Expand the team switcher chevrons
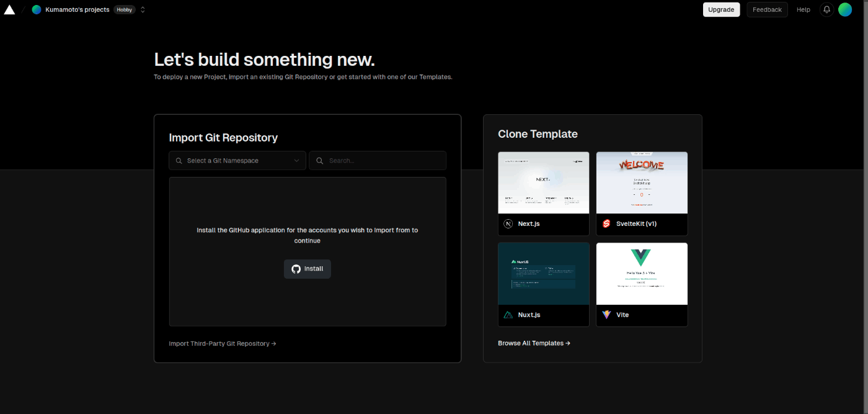The height and width of the screenshot is (414, 868). [x=143, y=9]
